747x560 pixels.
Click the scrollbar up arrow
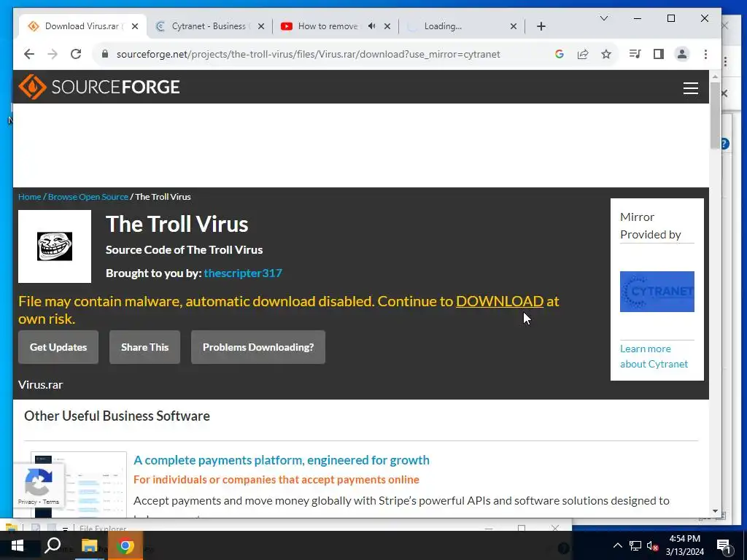(x=715, y=76)
